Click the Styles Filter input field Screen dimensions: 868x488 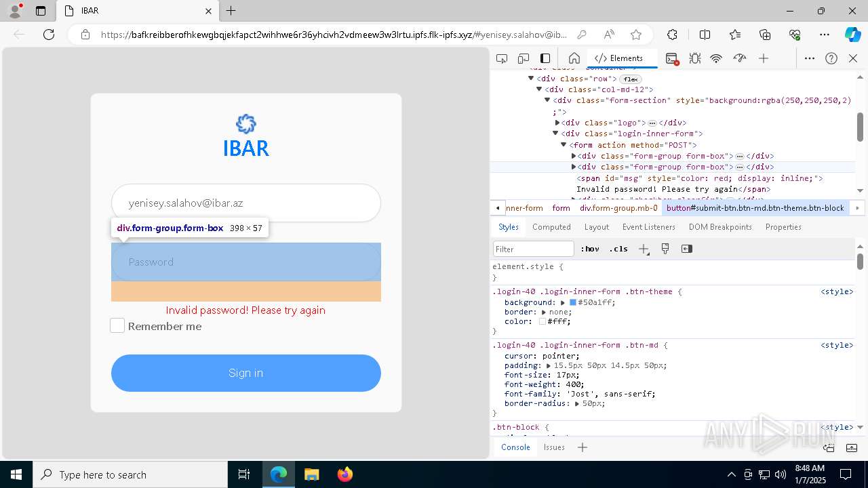(534, 249)
